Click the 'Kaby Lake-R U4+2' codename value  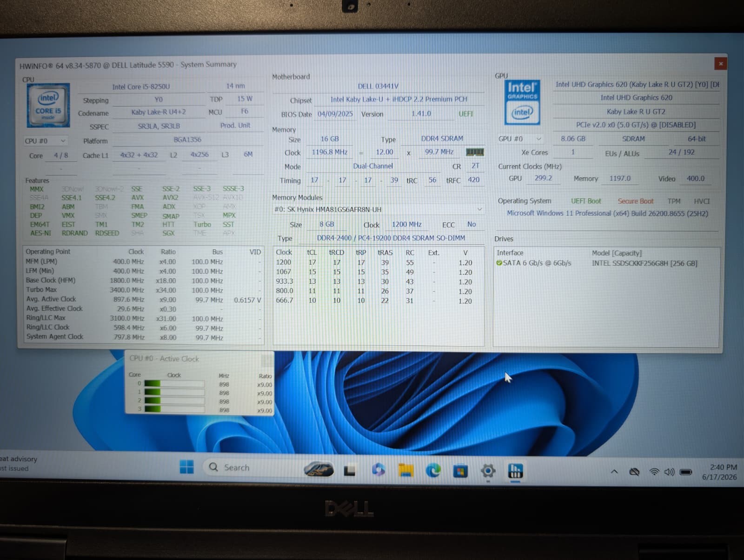point(159,112)
